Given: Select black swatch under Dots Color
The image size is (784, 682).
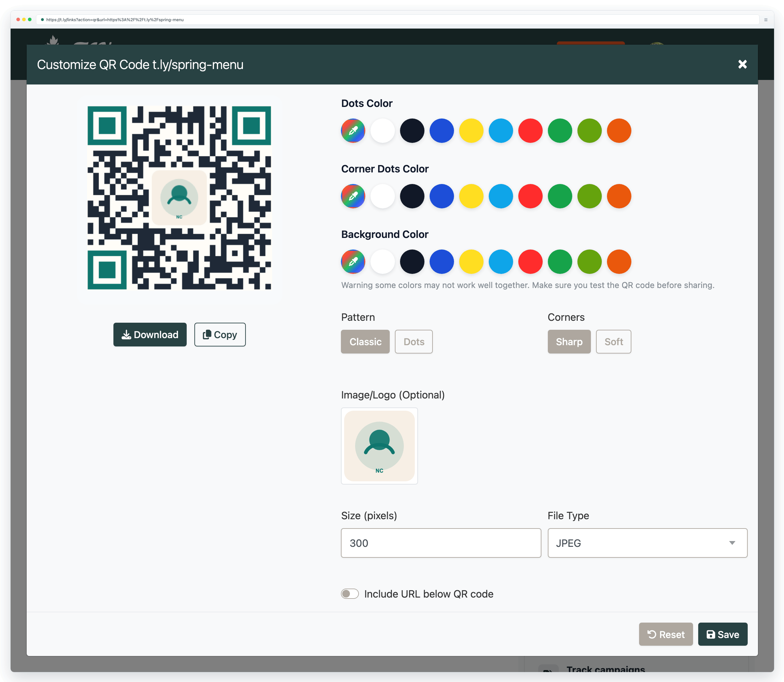Looking at the screenshot, I should coord(412,131).
